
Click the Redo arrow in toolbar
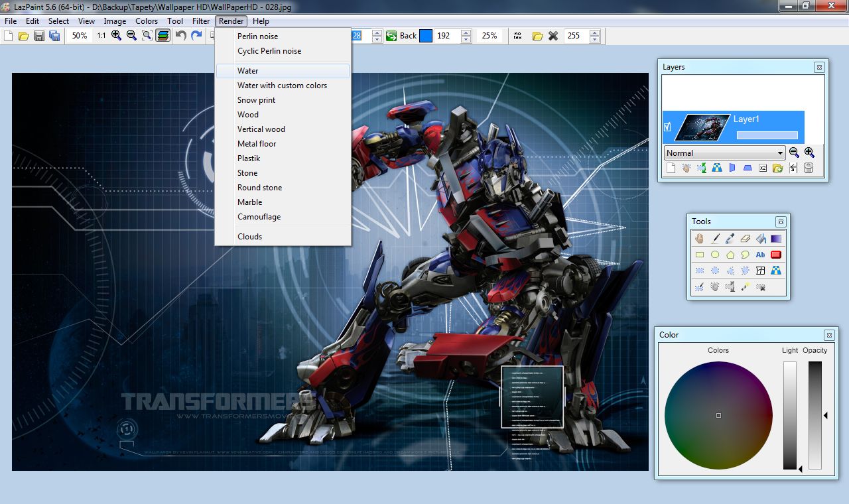pyautogui.click(x=196, y=36)
